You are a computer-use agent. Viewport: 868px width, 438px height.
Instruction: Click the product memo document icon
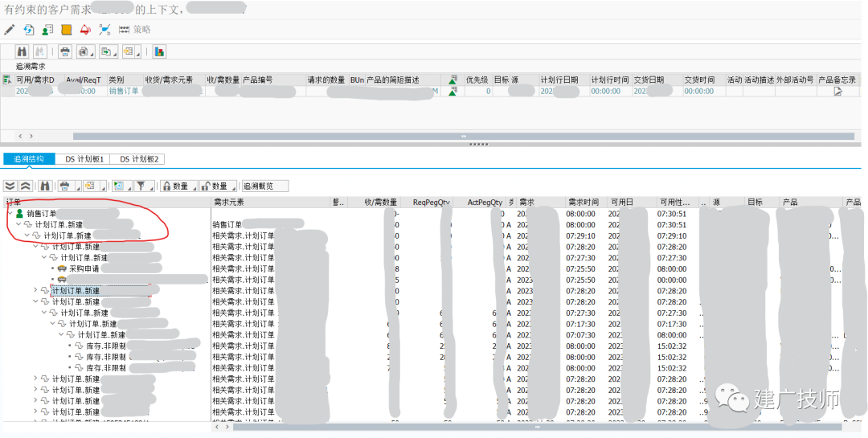(x=837, y=91)
